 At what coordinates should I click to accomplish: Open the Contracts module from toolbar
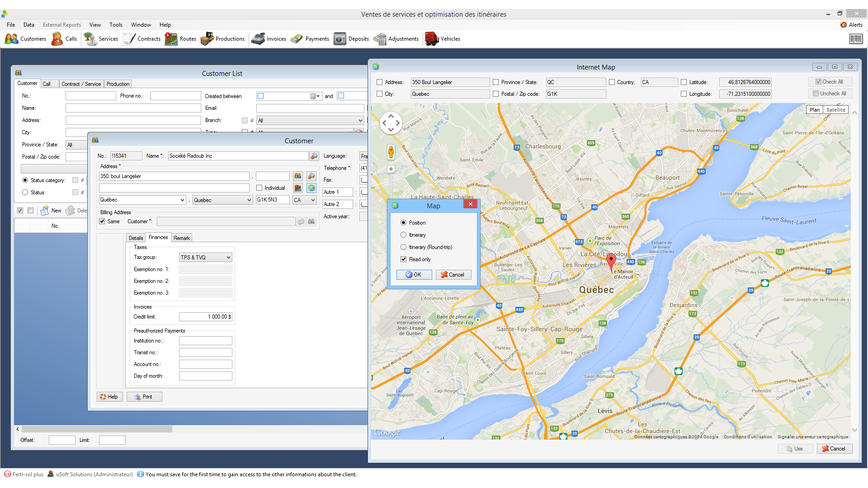point(142,39)
